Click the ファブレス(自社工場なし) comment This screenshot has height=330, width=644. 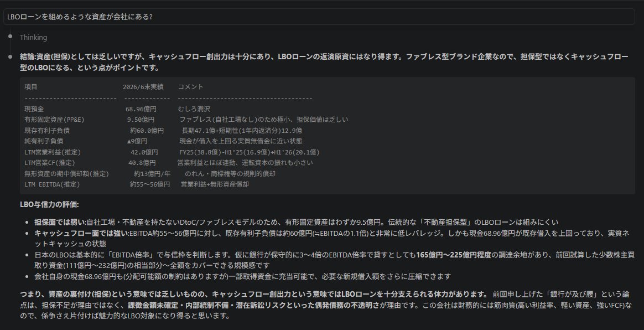[x=264, y=120]
